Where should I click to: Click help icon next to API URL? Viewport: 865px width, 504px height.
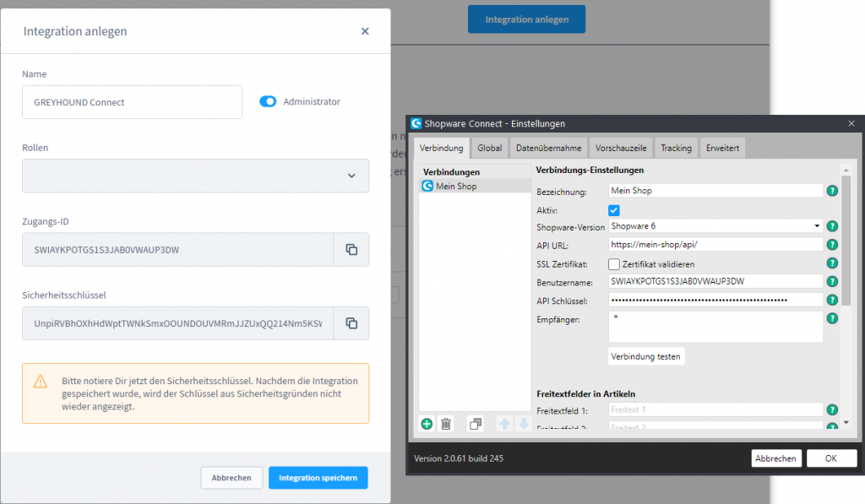pos(832,245)
